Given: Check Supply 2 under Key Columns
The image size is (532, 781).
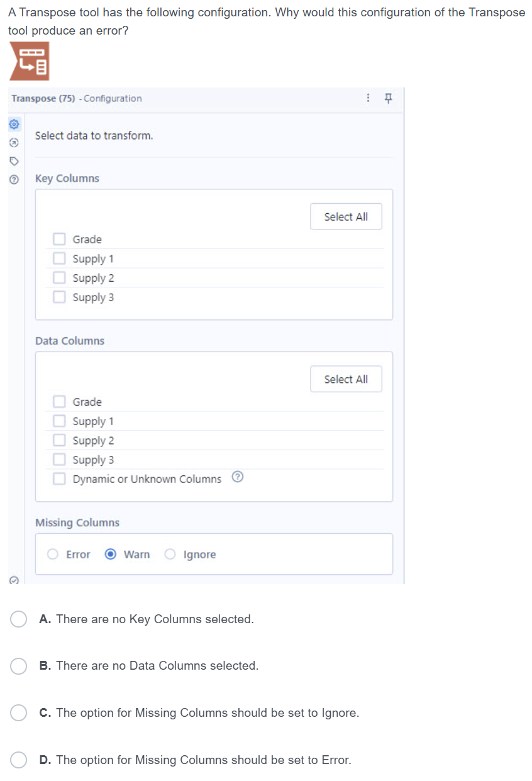Looking at the screenshot, I should pos(59,278).
